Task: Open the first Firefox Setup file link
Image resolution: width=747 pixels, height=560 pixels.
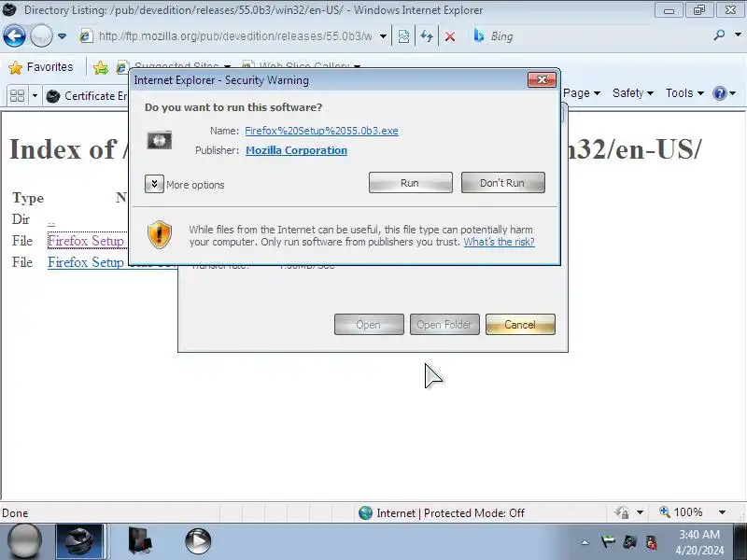Action: pyautogui.click(x=86, y=241)
